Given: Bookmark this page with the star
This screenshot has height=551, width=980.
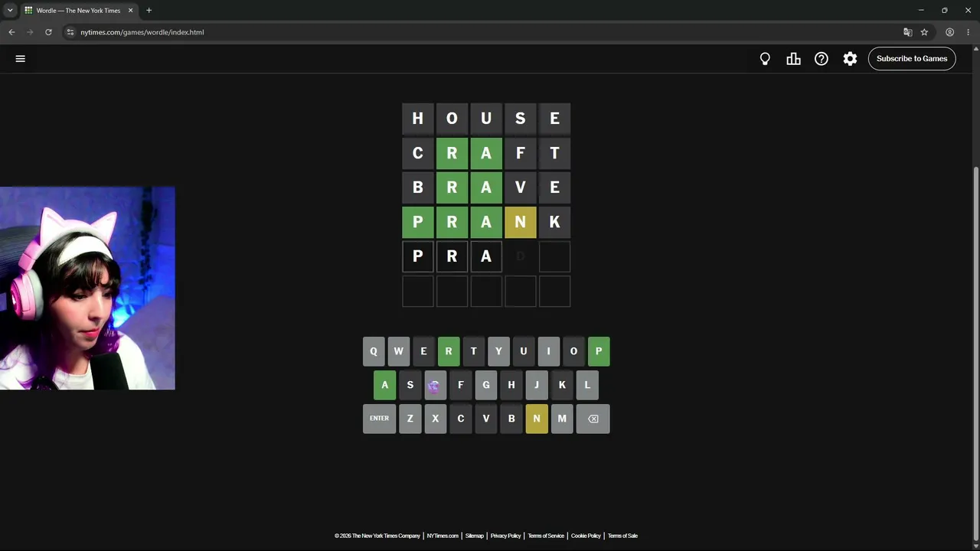Looking at the screenshot, I should coord(924,32).
